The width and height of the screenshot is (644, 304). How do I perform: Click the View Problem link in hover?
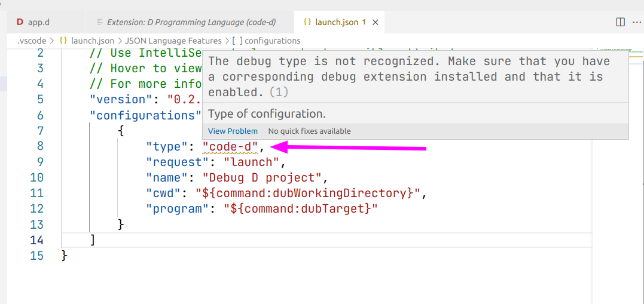click(x=233, y=131)
